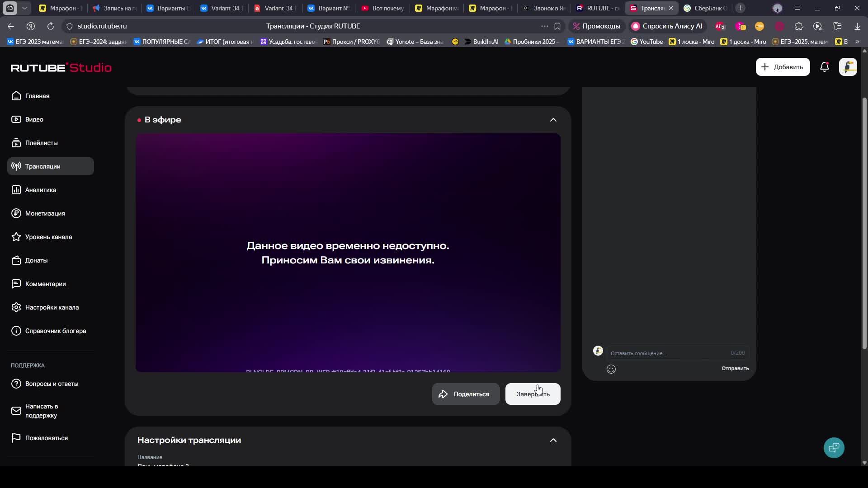
Task: Open Видео section
Action: [x=51, y=119]
